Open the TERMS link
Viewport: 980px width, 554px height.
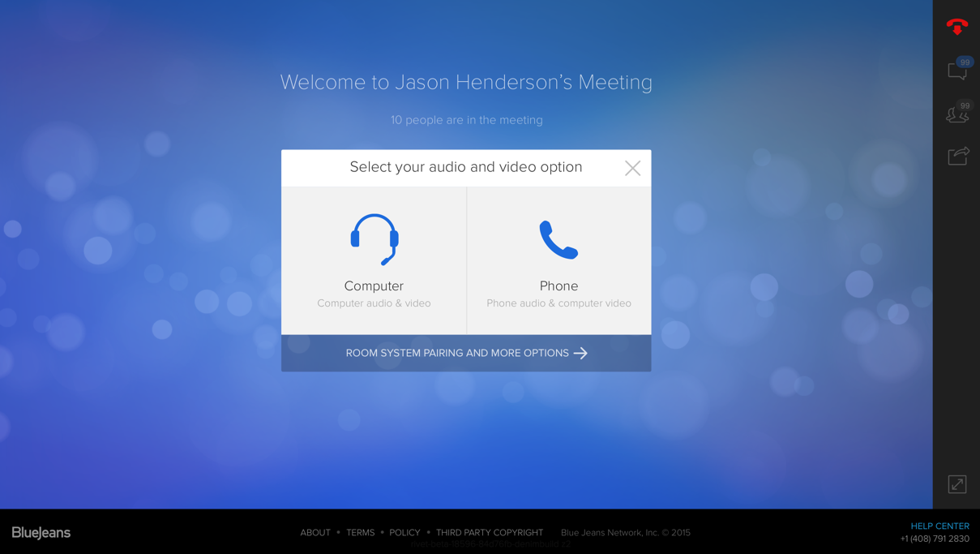360,533
